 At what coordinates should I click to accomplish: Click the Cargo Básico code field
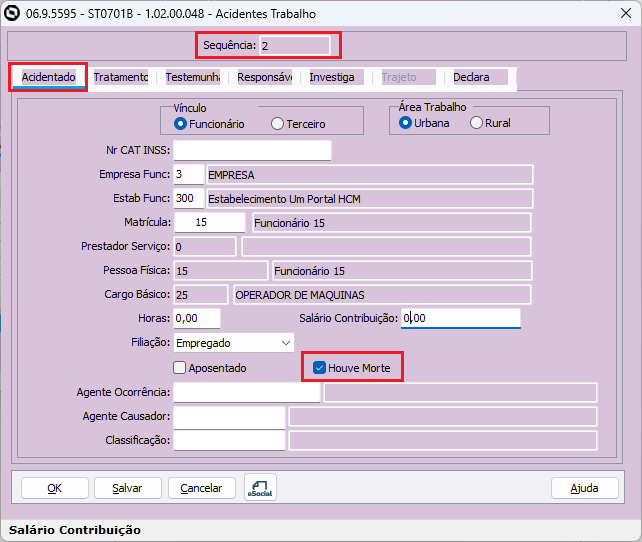coord(201,295)
